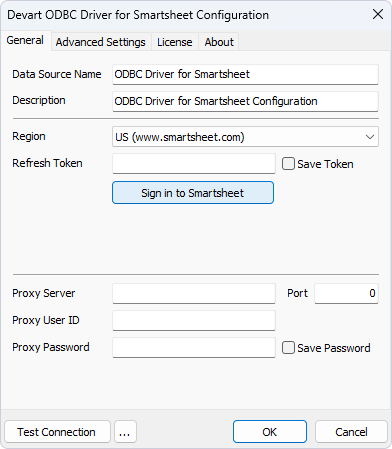Click the Proxy Server field

pyautogui.click(x=194, y=294)
